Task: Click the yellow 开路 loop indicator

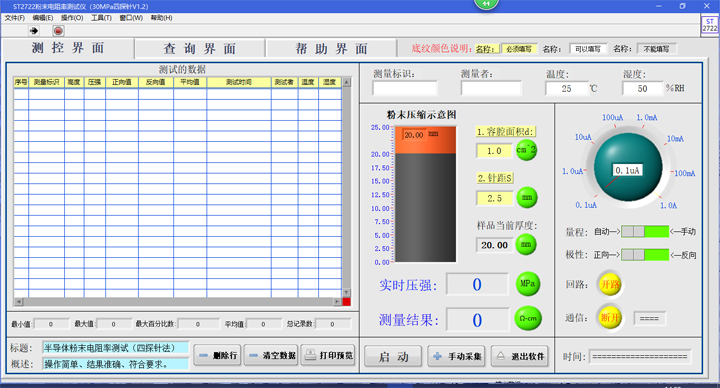Action: (610, 285)
